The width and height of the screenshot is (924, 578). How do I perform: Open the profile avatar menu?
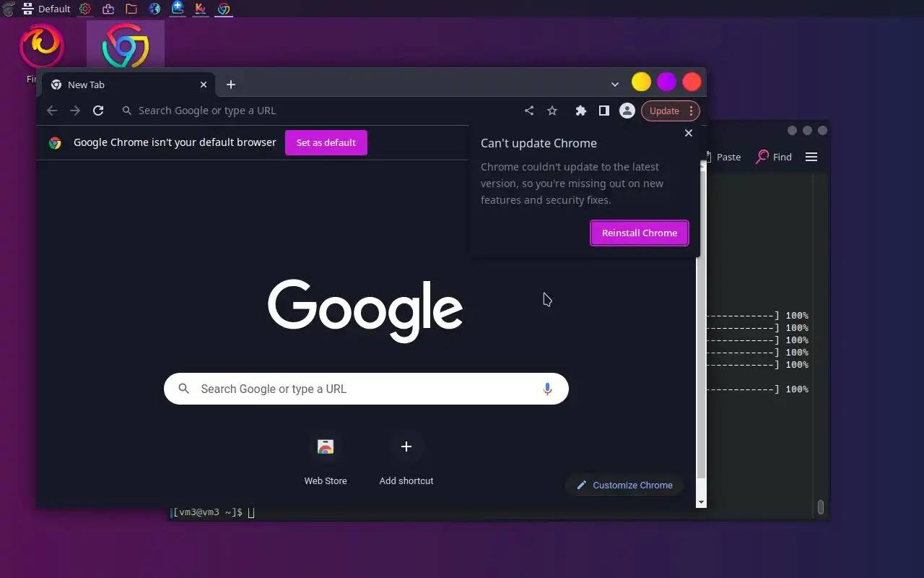(627, 111)
